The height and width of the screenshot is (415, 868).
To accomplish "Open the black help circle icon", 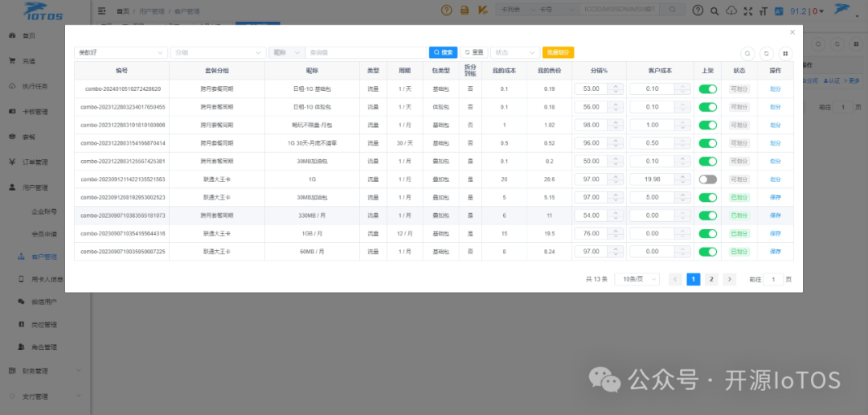I will [x=698, y=10].
